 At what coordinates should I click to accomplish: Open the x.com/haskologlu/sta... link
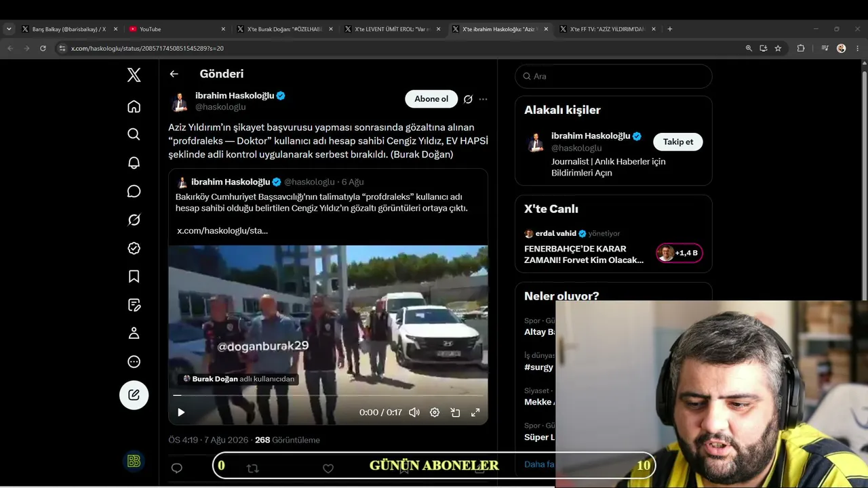click(222, 230)
